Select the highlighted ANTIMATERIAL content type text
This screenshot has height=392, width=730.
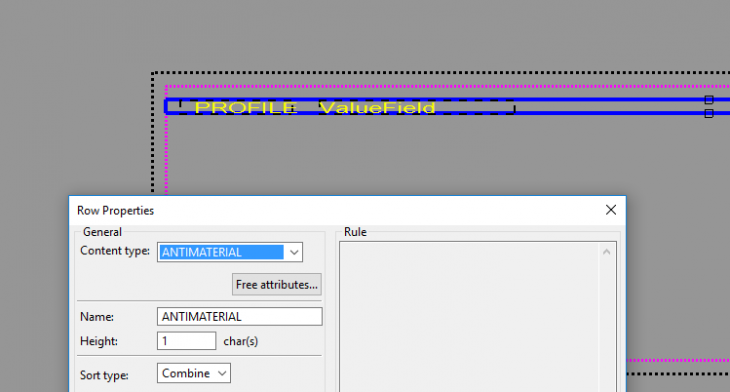tap(221, 252)
